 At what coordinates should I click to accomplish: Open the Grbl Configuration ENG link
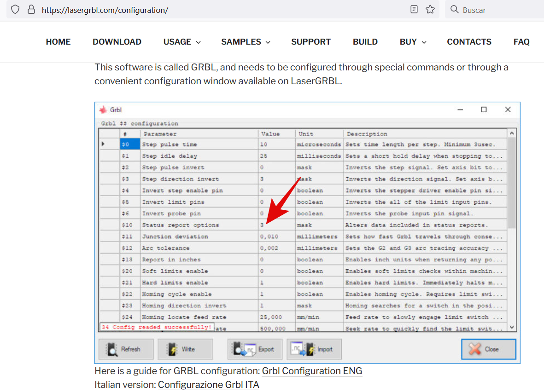(312, 371)
